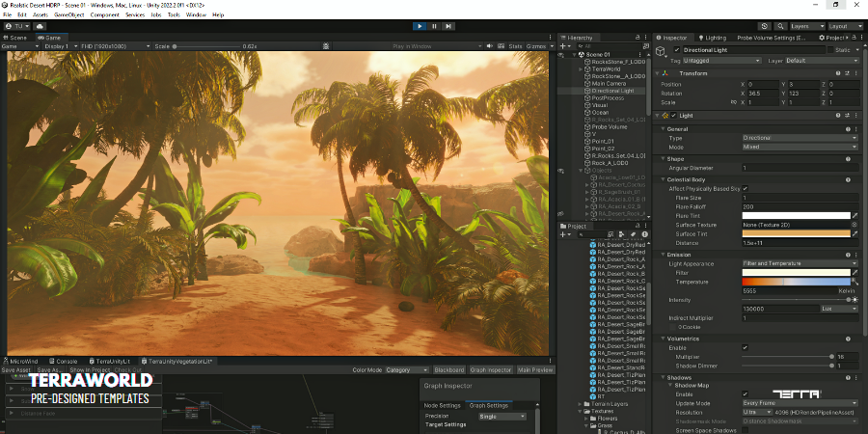Toggle the Scale constrain proportions link icon
This screenshot has height=434, width=868.
point(734,102)
